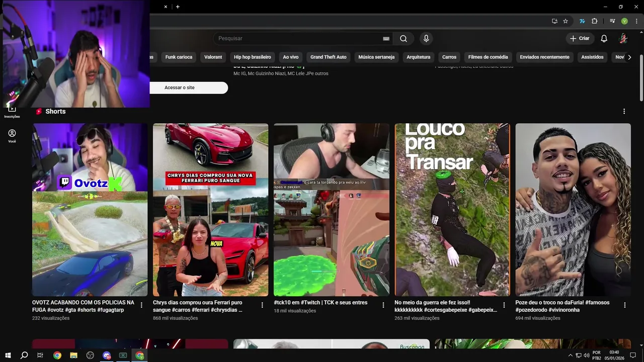Open title OVOTZ ACABANDO COM OS POLICIAS NA FUGA
The height and width of the screenshot is (362, 644).
pos(83,306)
